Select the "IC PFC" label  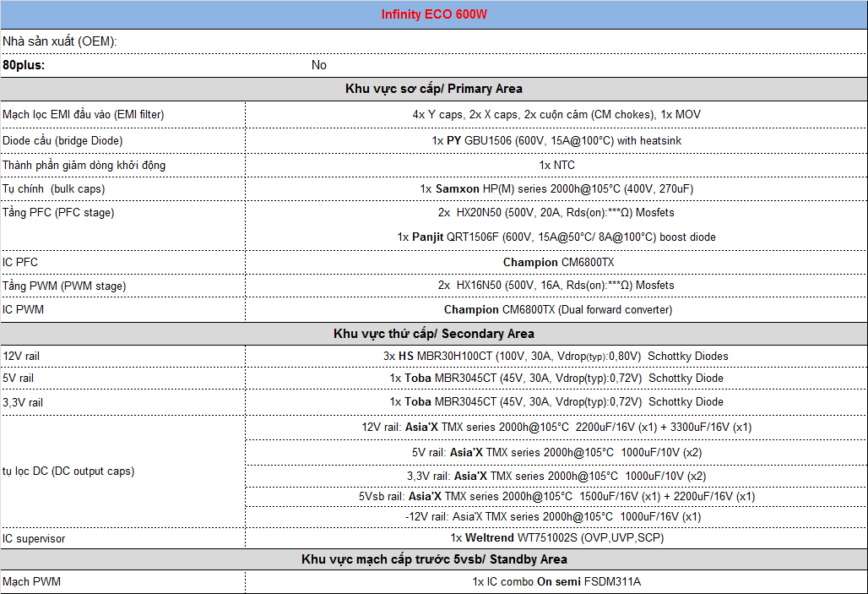[20, 262]
